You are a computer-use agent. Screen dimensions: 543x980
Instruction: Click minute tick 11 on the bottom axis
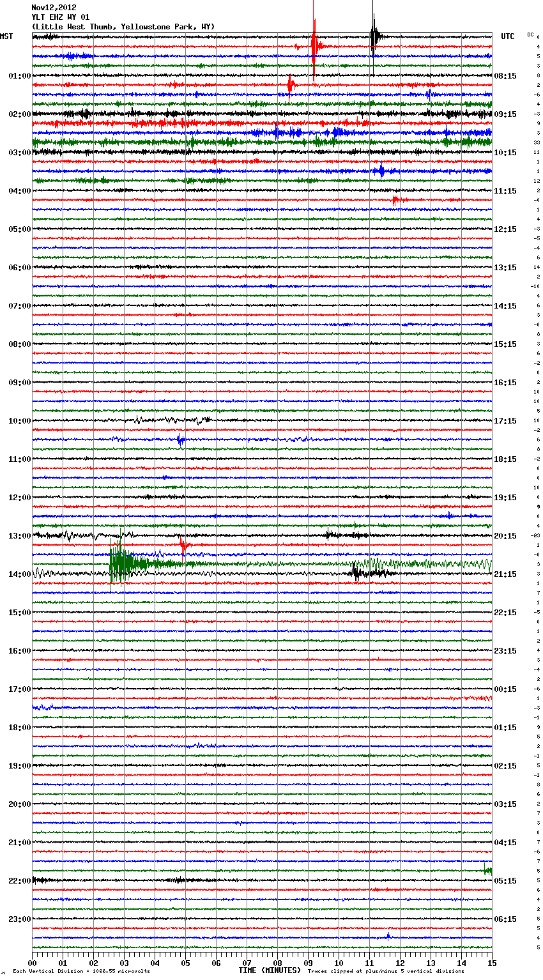coord(369,962)
